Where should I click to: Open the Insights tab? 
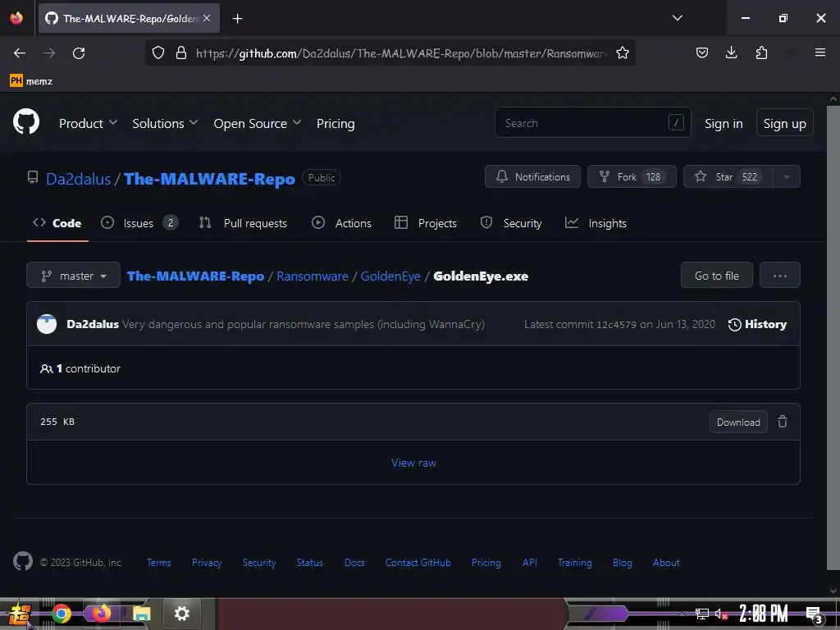596,223
